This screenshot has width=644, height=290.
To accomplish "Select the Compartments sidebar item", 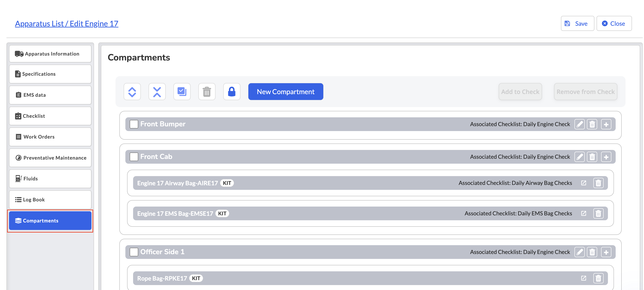I will 50,221.
